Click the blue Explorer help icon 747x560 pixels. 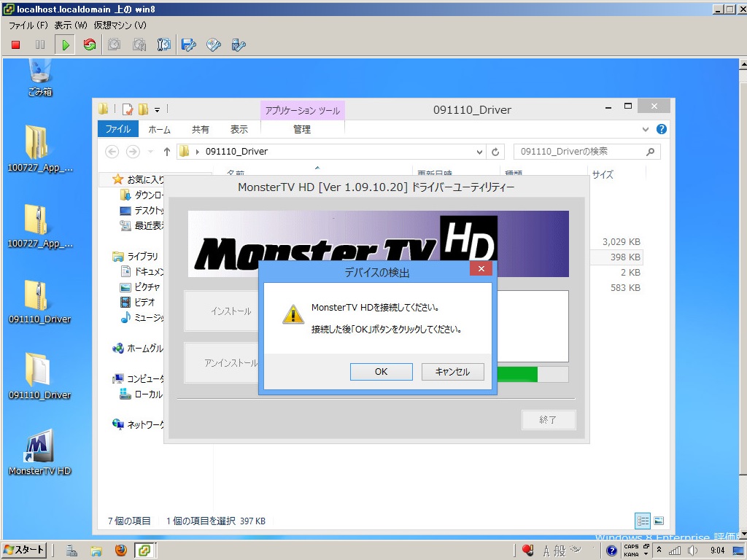[661, 129]
